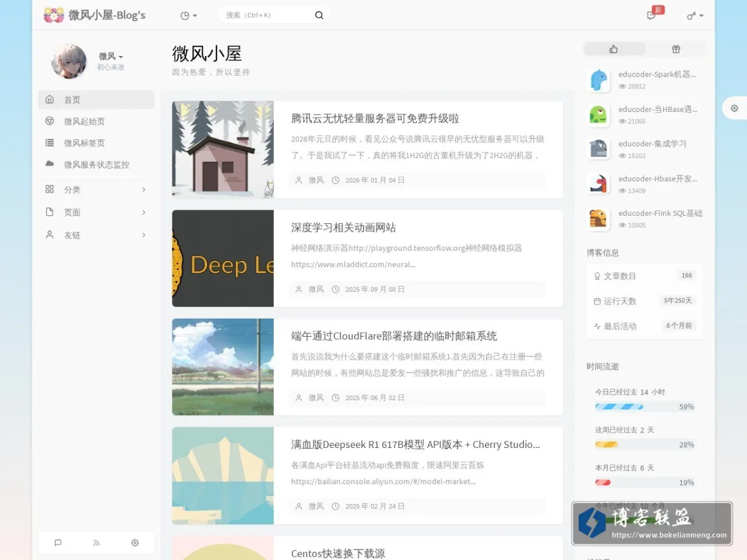Click the RSS feed icon at sidebar bottom

click(96, 543)
